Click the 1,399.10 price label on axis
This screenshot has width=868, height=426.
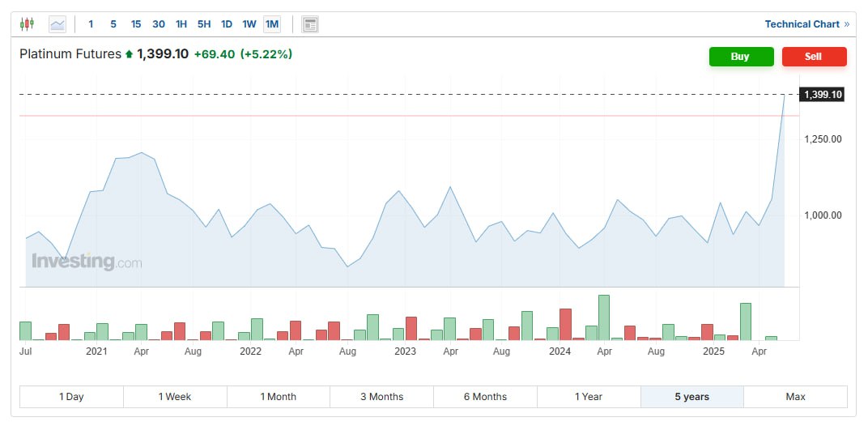(823, 95)
